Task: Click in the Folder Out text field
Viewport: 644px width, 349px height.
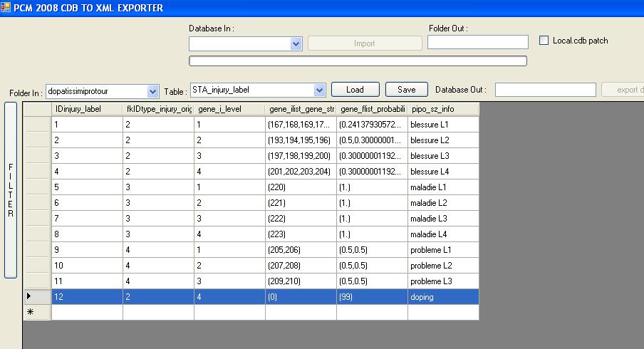Action: (x=477, y=43)
